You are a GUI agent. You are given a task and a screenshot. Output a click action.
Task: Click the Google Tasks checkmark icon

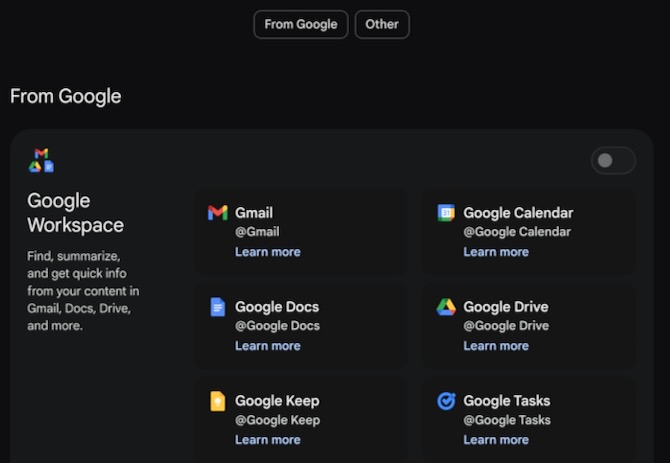pyautogui.click(x=446, y=401)
